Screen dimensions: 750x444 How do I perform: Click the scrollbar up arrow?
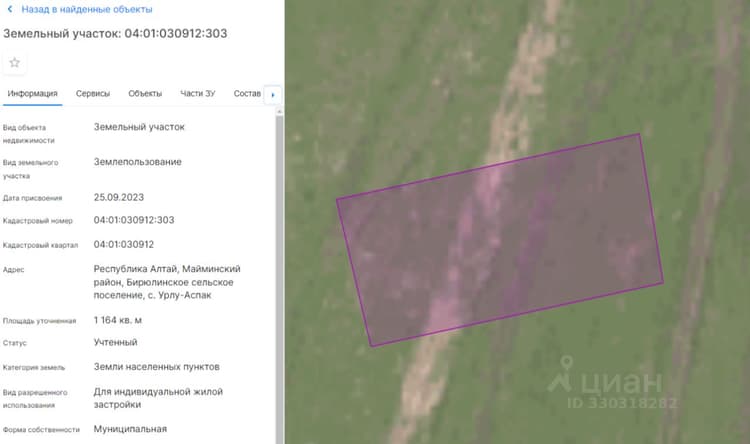(x=279, y=111)
